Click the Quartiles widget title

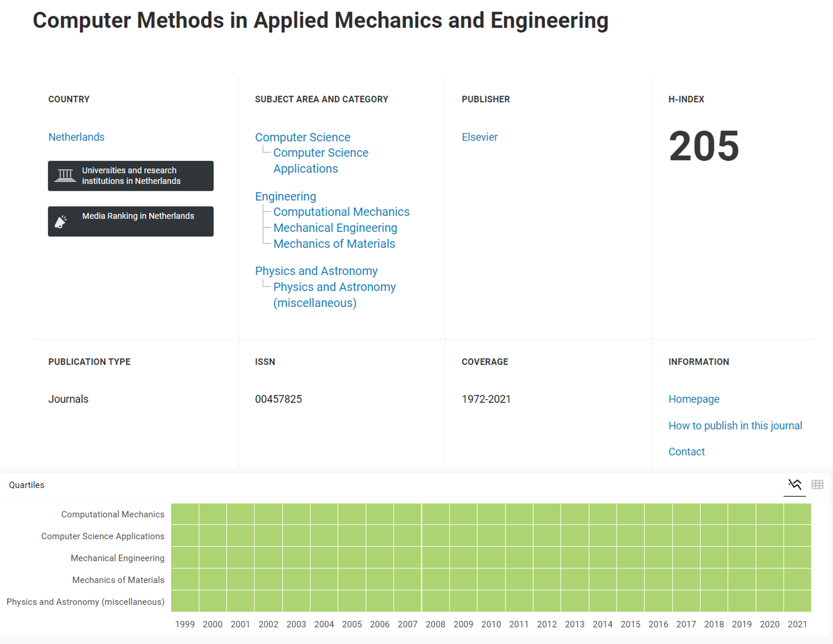[x=27, y=485]
